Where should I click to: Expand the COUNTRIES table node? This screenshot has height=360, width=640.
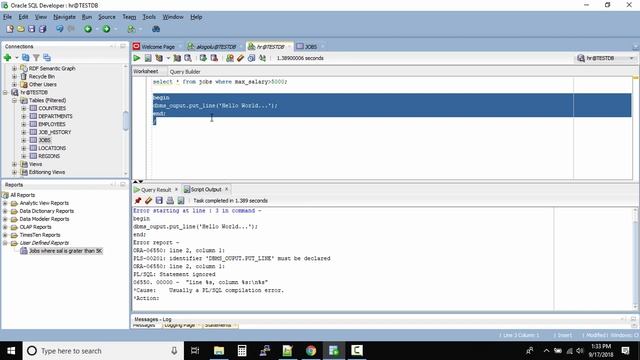[24, 108]
